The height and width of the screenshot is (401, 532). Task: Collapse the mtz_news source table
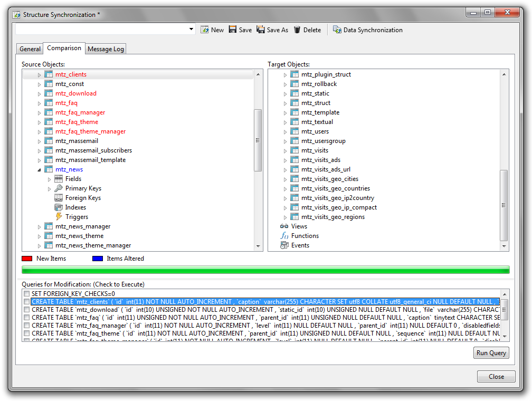(x=40, y=169)
